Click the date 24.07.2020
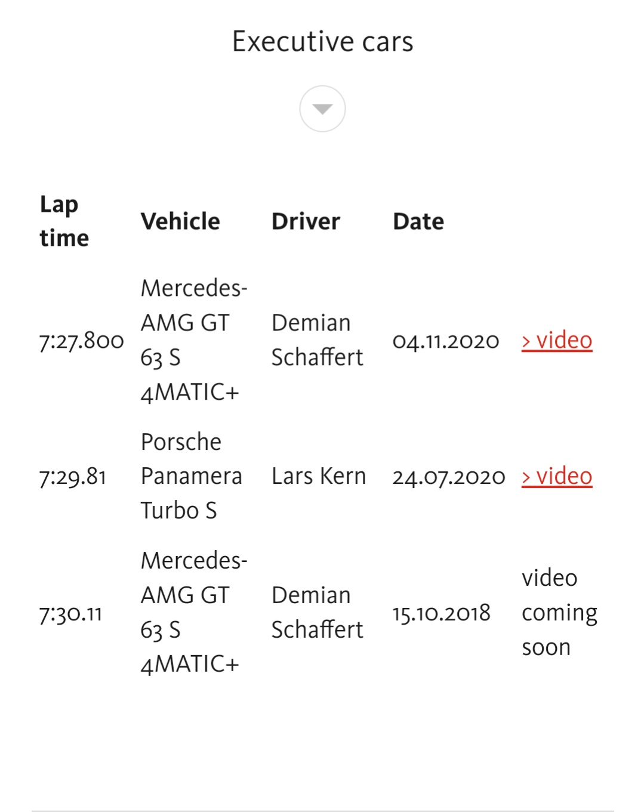The width and height of the screenshot is (644, 812). 448,477
